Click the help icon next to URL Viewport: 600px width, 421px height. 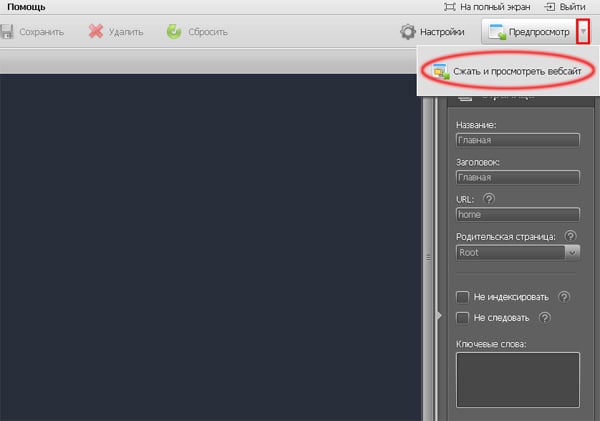[x=488, y=199]
